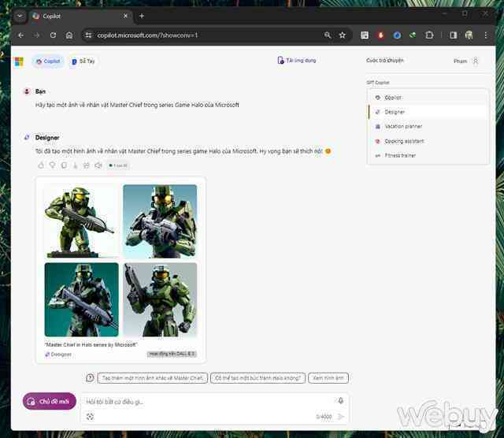Open the browser home page icon
This screenshot has width=504, height=438.
click(x=69, y=35)
